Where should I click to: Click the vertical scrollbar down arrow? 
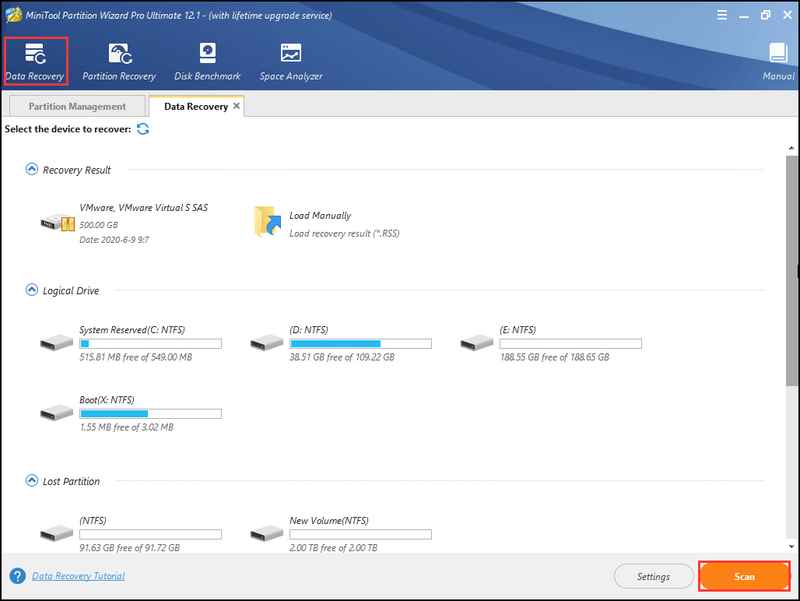pos(791,546)
